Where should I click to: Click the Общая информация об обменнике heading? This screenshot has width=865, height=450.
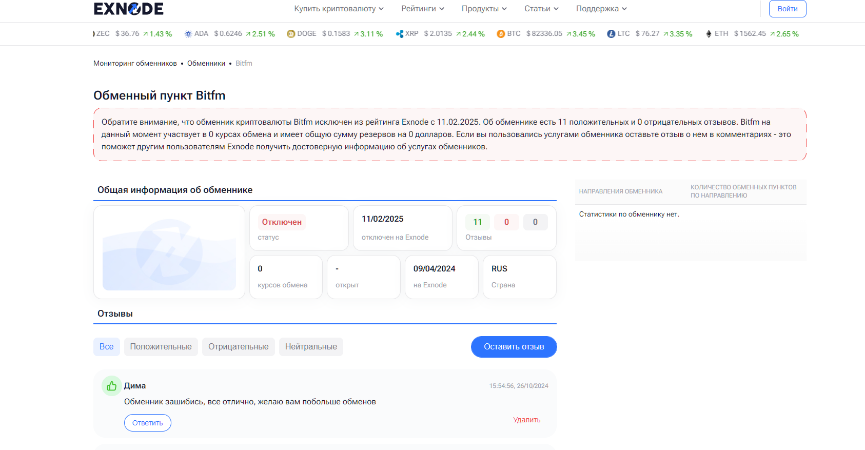tap(175, 190)
